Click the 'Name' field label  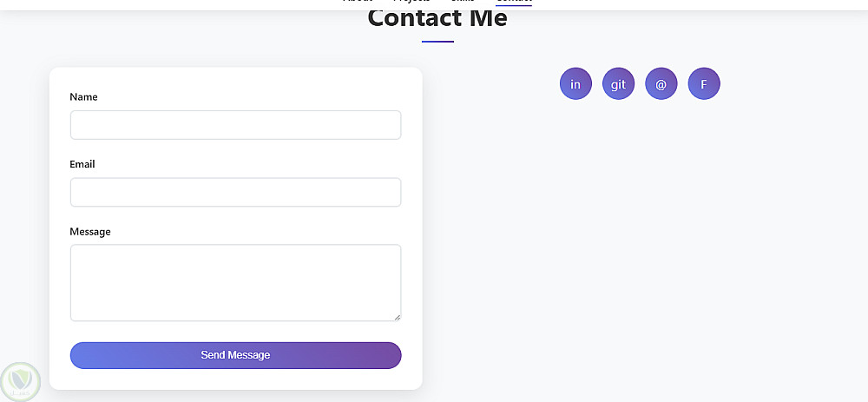point(83,97)
